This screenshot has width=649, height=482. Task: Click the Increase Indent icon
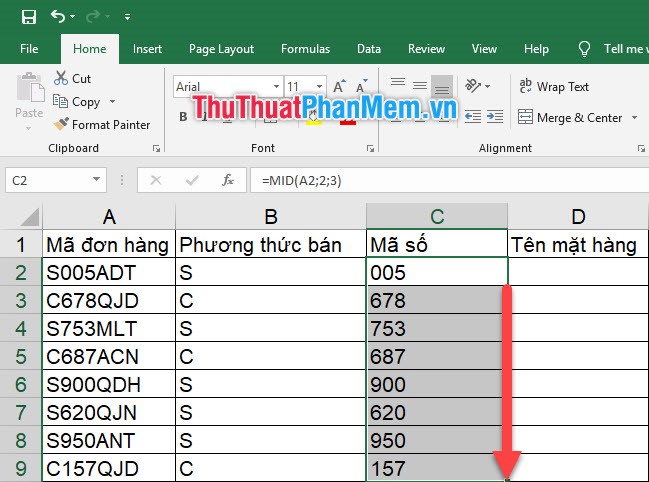click(x=495, y=117)
